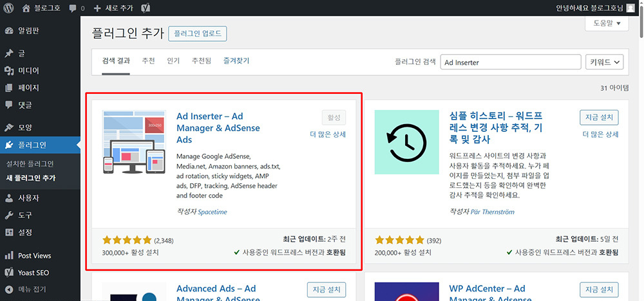The width and height of the screenshot is (644, 301).
Task: Click the Yoast icon in the admin bar
Action: pos(145,8)
